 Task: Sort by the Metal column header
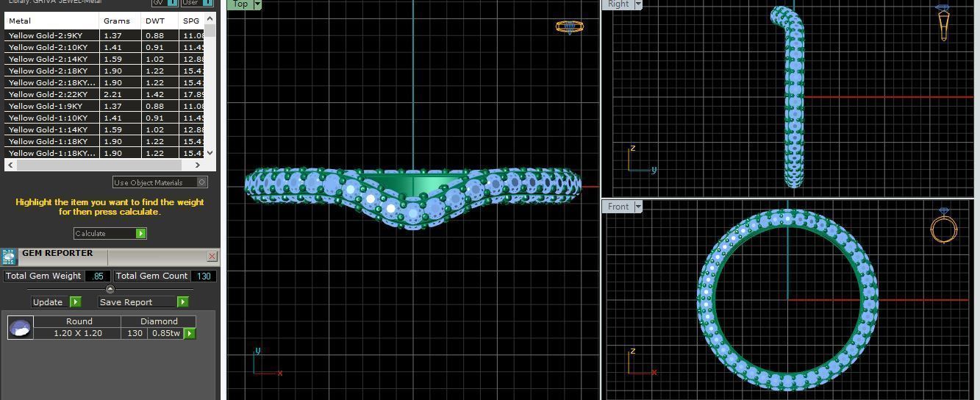(51, 21)
